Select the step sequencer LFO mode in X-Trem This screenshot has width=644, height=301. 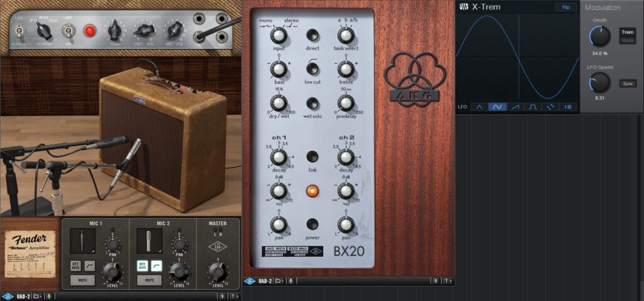(x=569, y=107)
